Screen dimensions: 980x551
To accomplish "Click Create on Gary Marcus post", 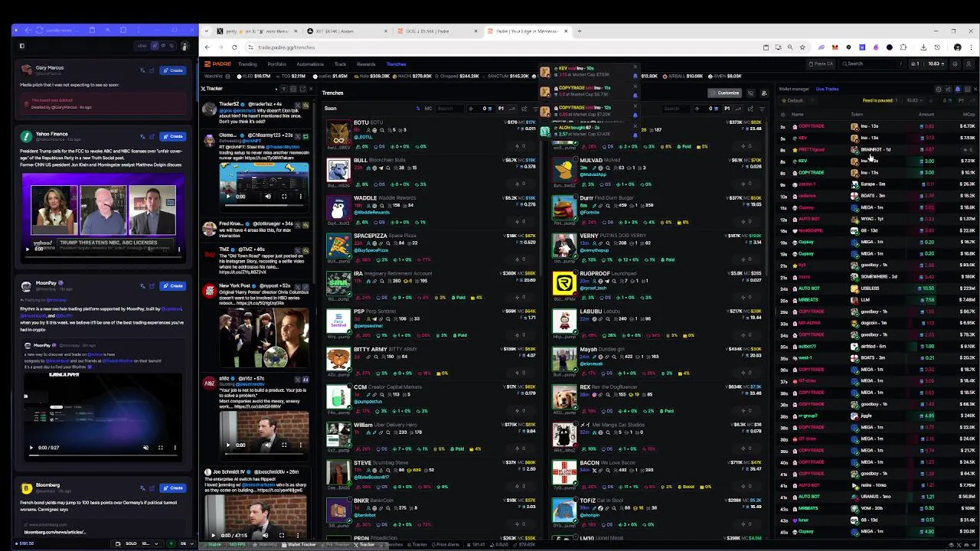I will click(x=173, y=70).
